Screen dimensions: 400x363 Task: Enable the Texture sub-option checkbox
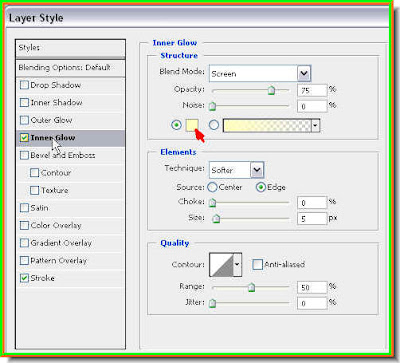coord(34,190)
